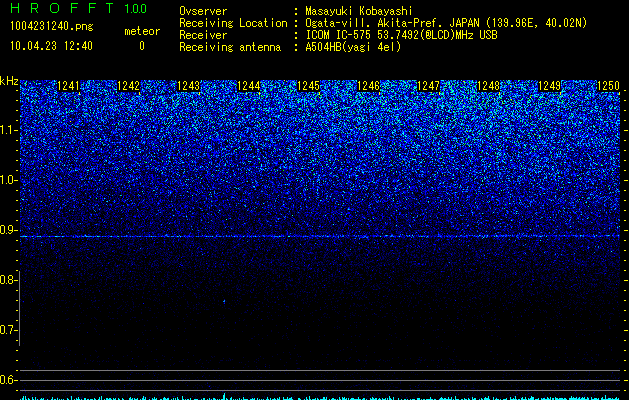The image size is (629, 400).
Task: Click the 1243 time marker
Action: pos(189,86)
